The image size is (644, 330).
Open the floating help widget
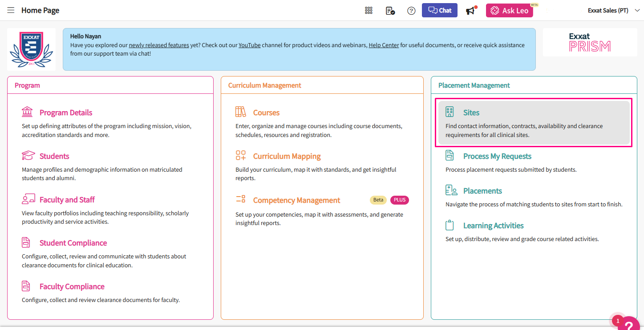(629, 325)
